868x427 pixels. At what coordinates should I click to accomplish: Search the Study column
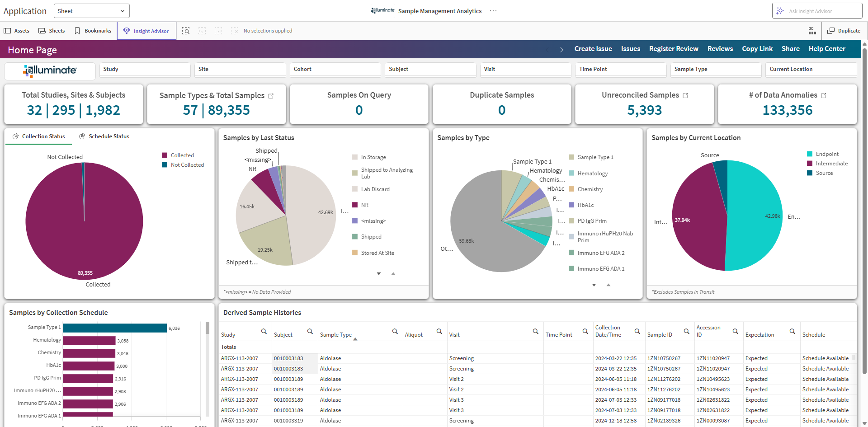click(264, 331)
